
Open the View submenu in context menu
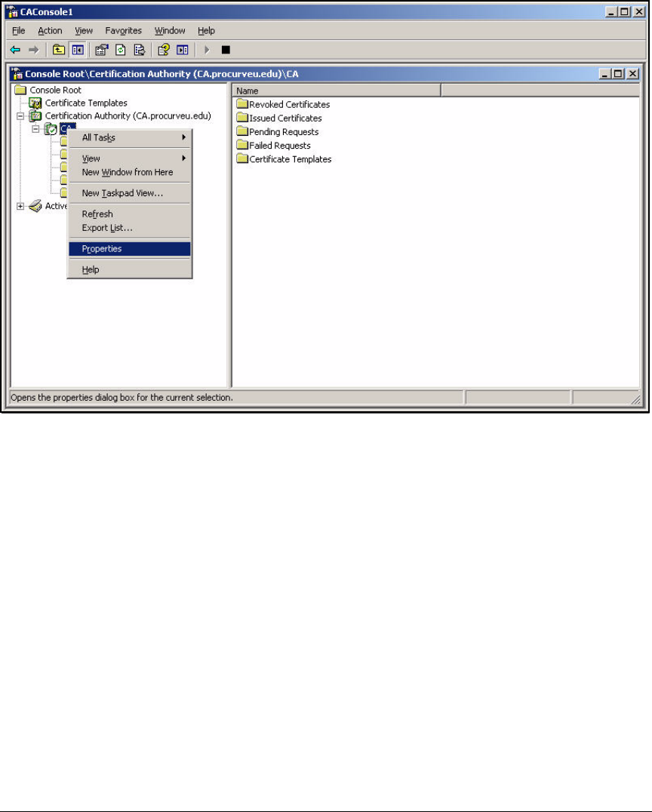(130, 158)
